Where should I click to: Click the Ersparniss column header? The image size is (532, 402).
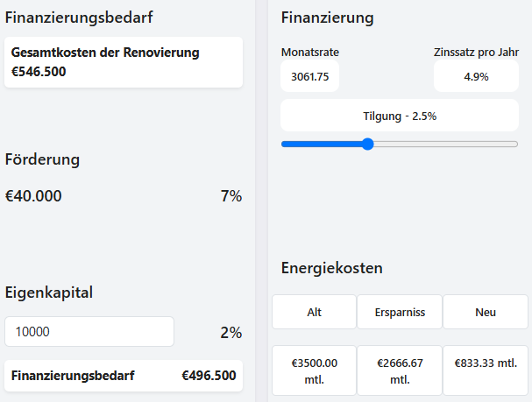(399, 312)
